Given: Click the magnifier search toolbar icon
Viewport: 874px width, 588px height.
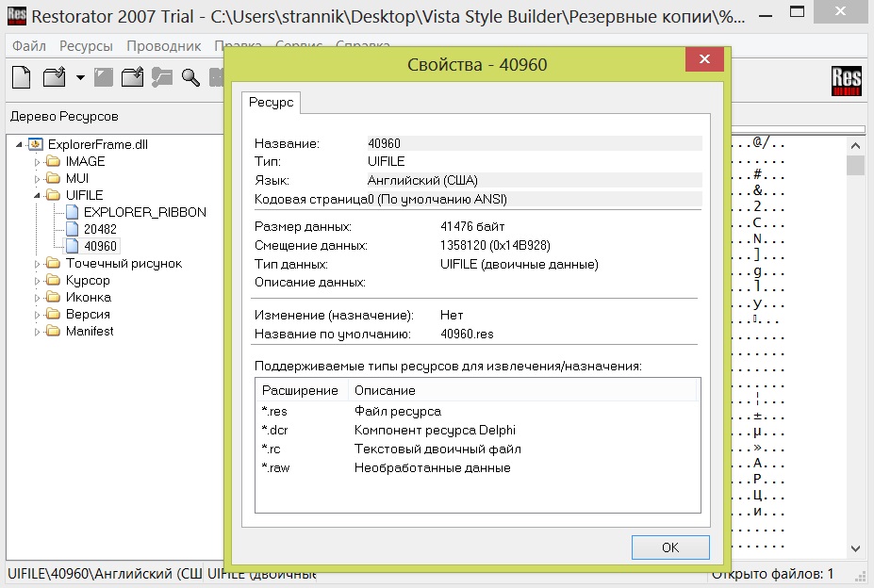Looking at the screenshot, I should (x=190, y=77).
